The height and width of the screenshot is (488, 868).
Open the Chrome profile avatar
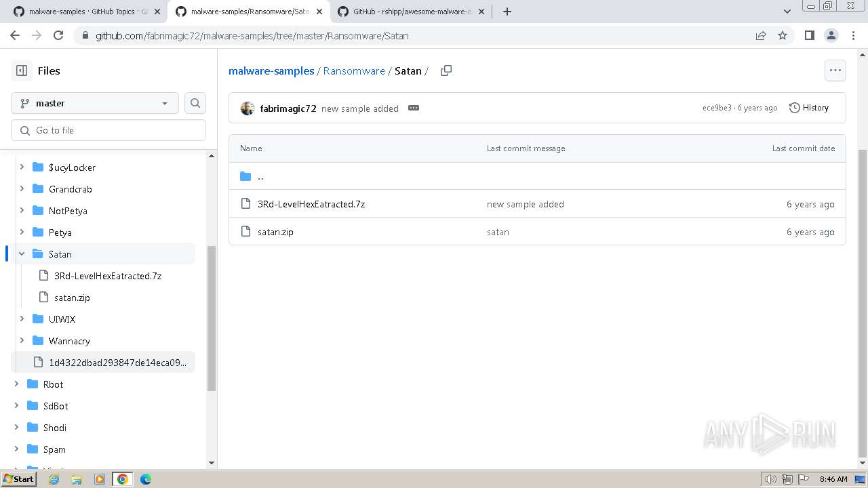[x=831, y=35]
